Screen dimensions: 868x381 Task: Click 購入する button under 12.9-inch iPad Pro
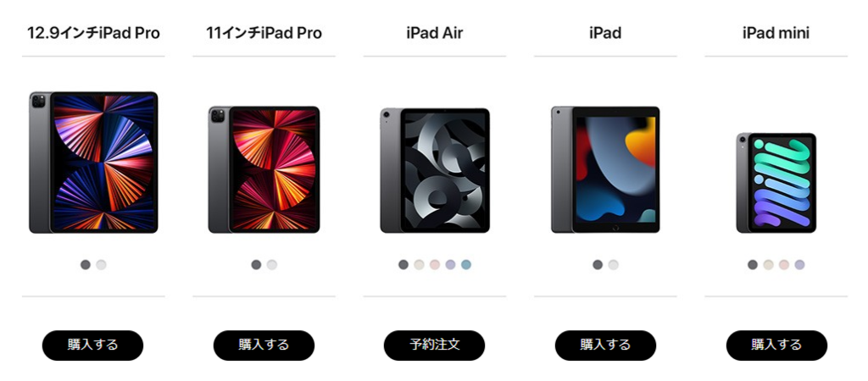coord(93,345)
